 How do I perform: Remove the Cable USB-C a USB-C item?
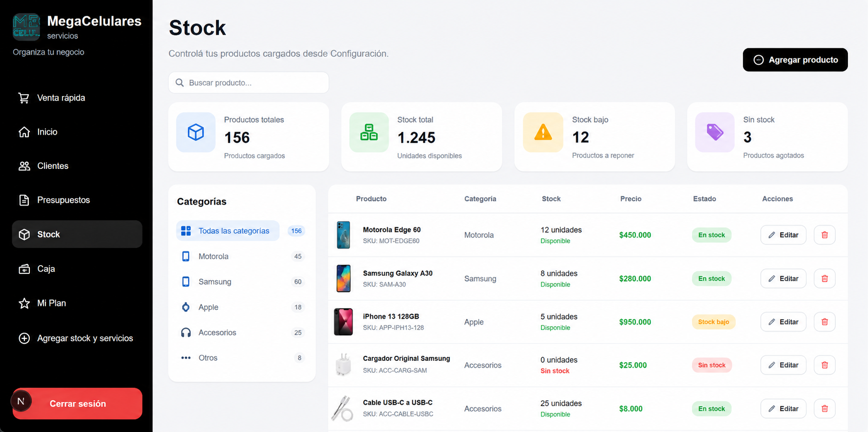pyautogui.click(x=825, y=409)
